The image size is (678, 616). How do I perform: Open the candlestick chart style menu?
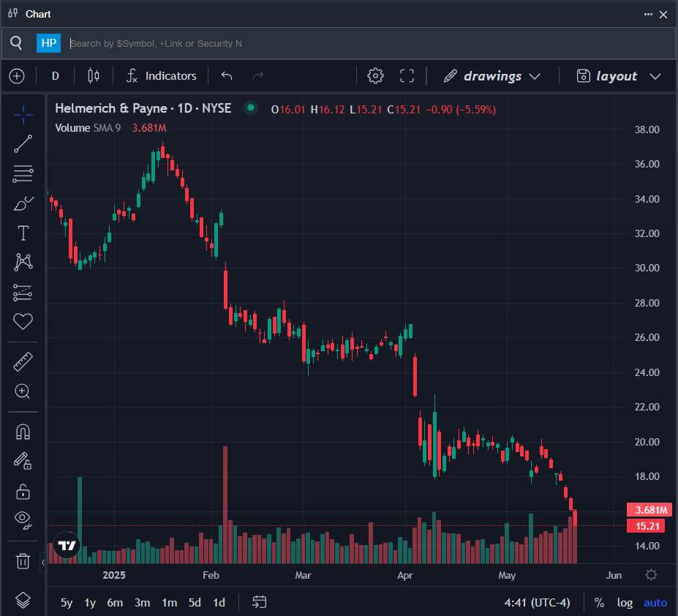pos(94,76)
